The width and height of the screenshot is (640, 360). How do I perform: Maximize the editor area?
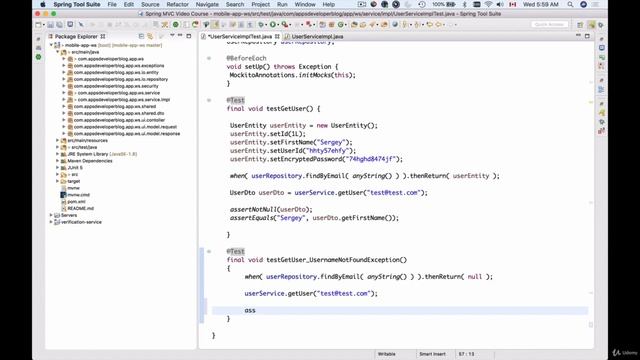(587, 36)
